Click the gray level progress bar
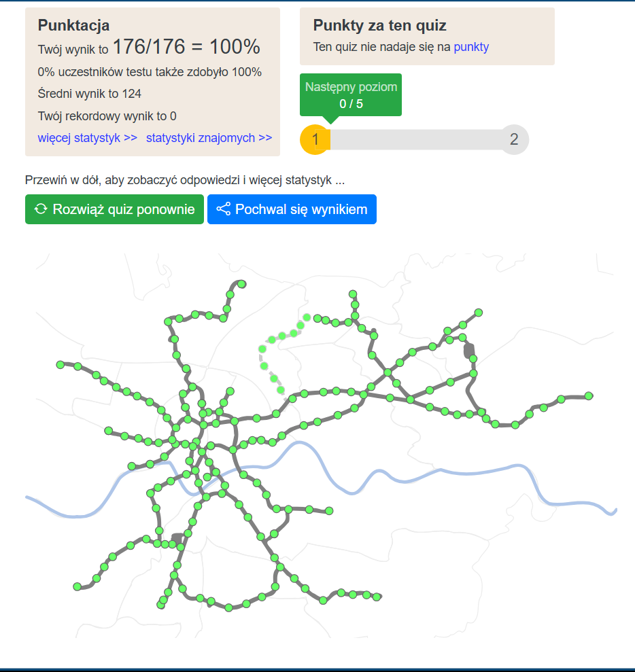 415,140
